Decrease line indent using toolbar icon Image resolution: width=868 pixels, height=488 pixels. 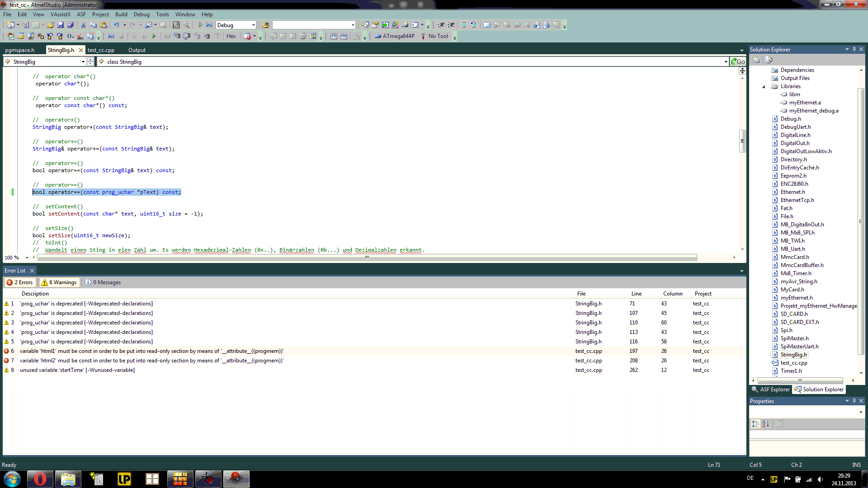click(x=441, y=25)
